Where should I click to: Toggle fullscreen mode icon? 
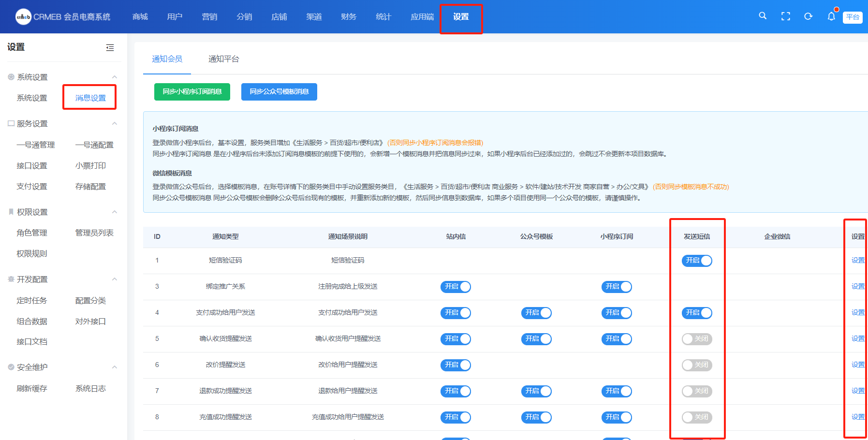click(x=786, y=16)
